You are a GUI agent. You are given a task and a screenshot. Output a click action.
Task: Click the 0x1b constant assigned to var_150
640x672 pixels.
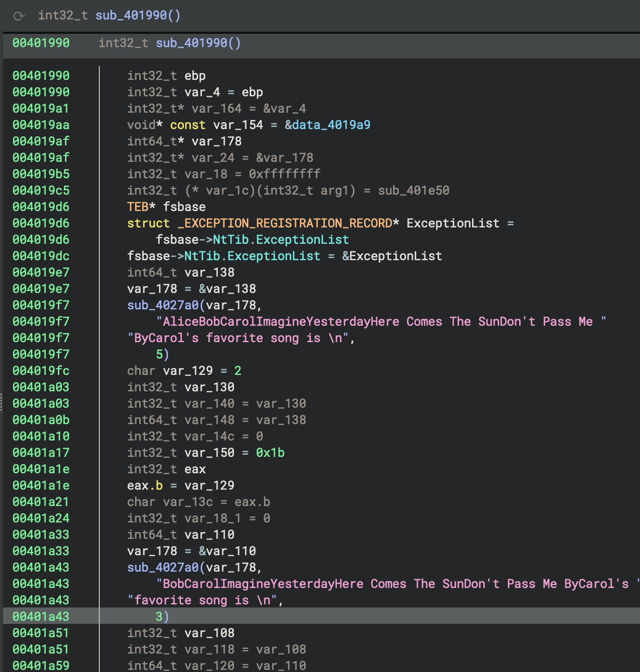pos(270,453)
